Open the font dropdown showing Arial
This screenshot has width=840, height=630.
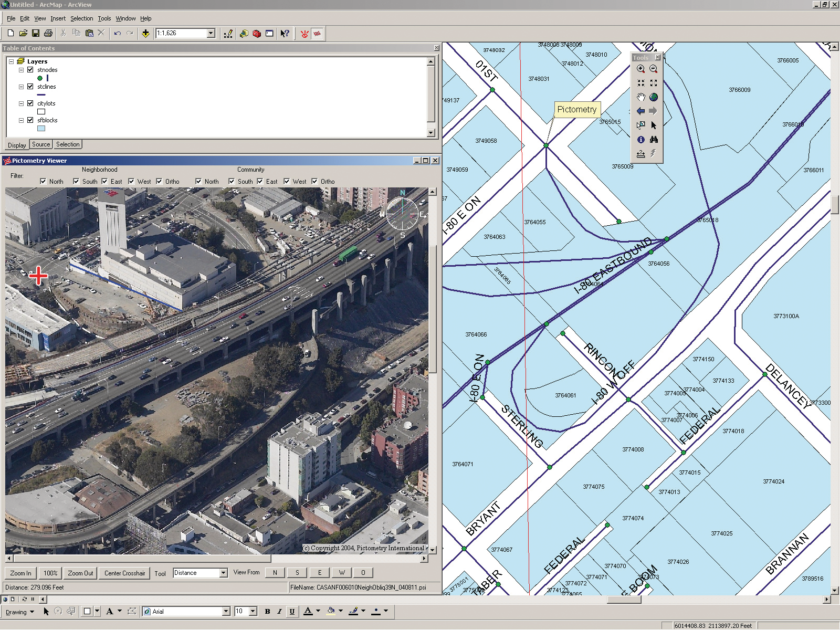pos(227,611)
